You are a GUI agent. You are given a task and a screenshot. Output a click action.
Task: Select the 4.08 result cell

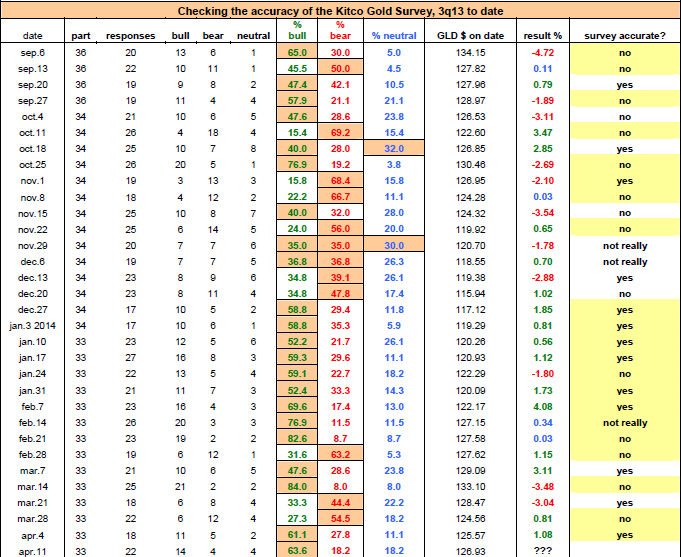click(542, 407)
